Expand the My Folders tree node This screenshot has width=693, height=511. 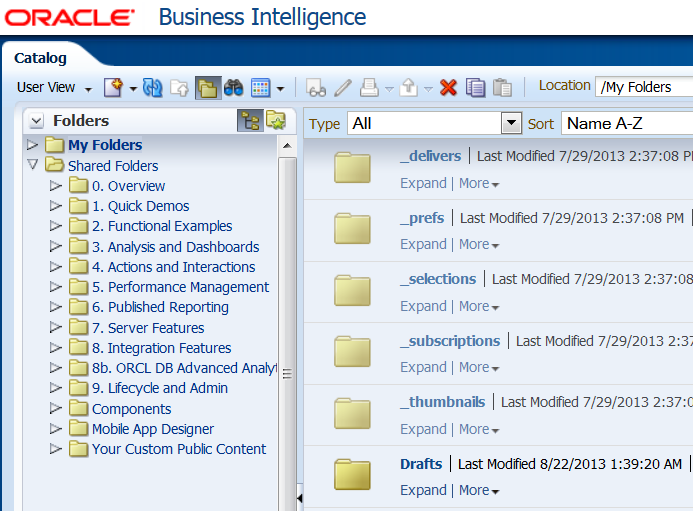[32, 145]
